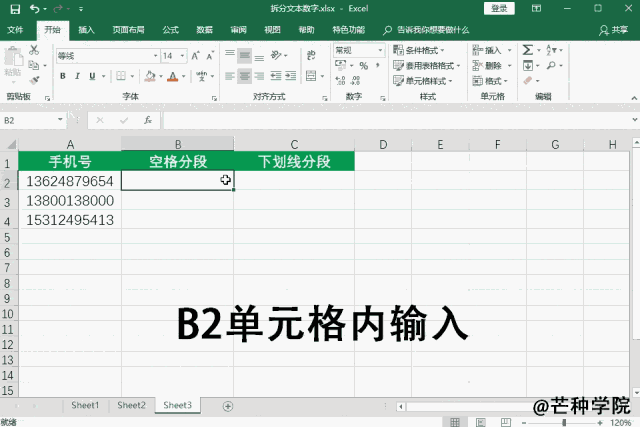Viewport: 640px width, 427px height.
Task: Toggle bold formatting in the font group
Action: coord(61,76)
